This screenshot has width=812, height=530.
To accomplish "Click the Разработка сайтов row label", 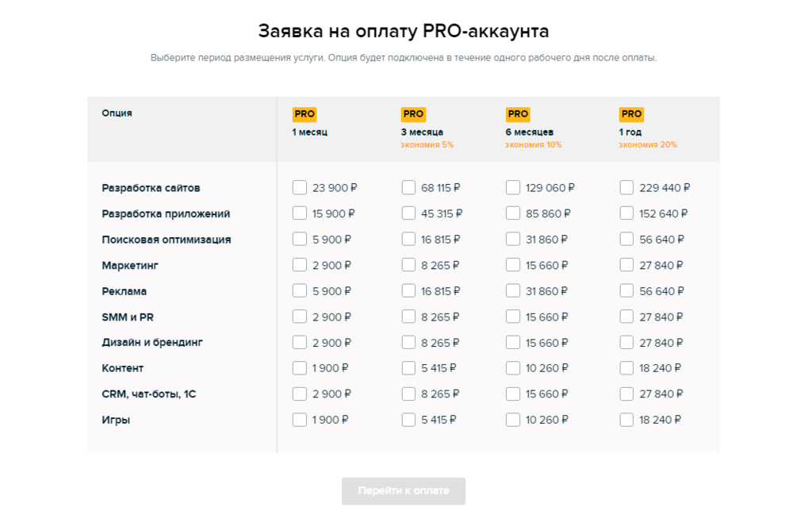I will click(x=151, y=188).
